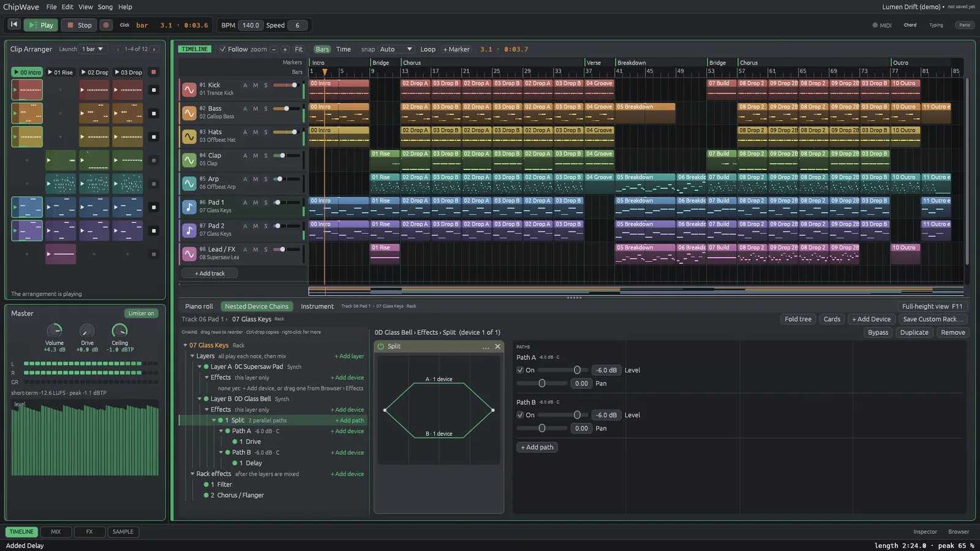Image resolution: width=980 pixels, height=551 pixels.
Task: Click Save Custom Rack button
Action: [x=933, y=319]
